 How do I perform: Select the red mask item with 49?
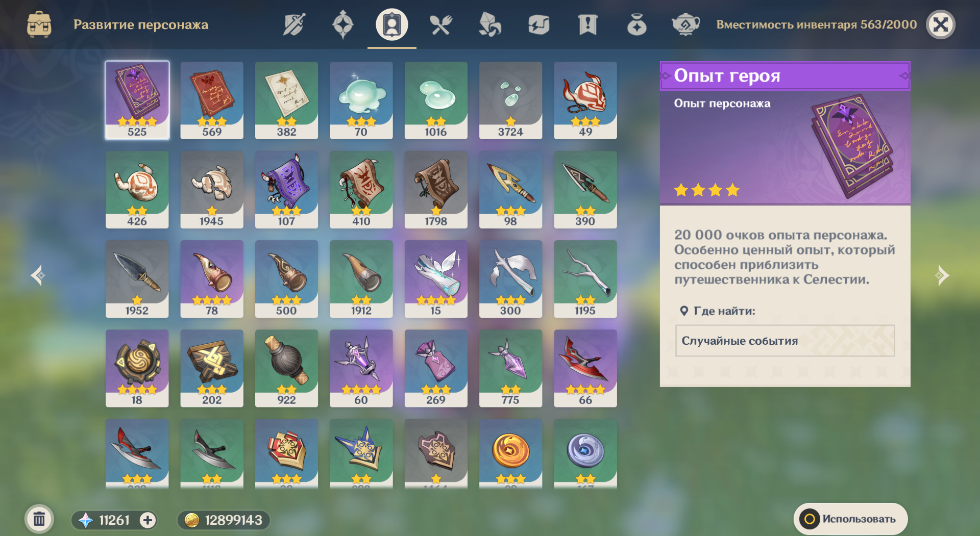point(585,100)
